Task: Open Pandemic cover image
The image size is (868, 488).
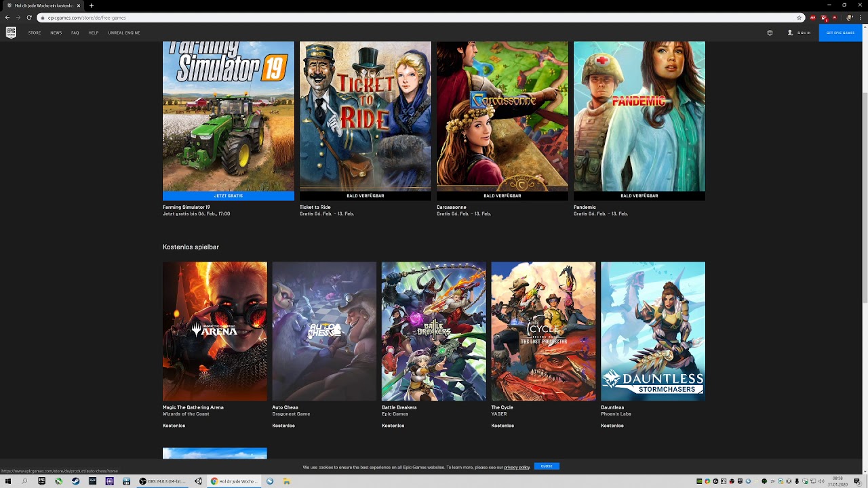Action: pyautogui.click(x=639, y=116)
